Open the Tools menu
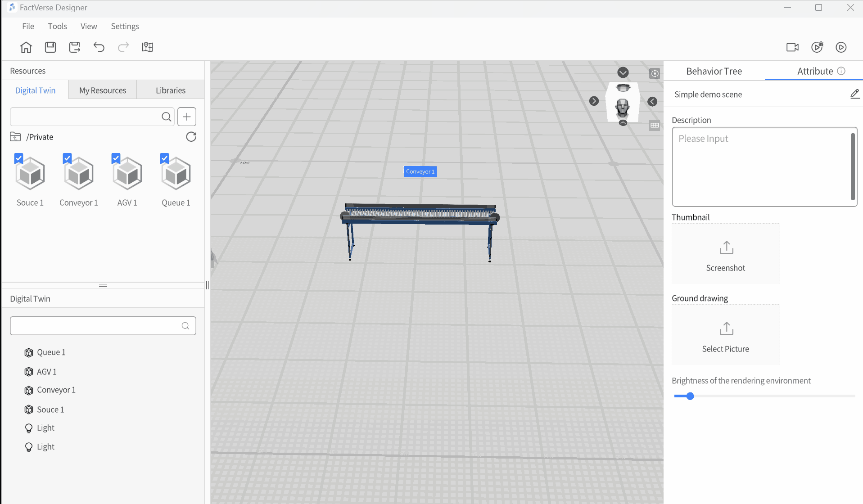The width and height of the screenshot is (863, 504). (57, 26)
